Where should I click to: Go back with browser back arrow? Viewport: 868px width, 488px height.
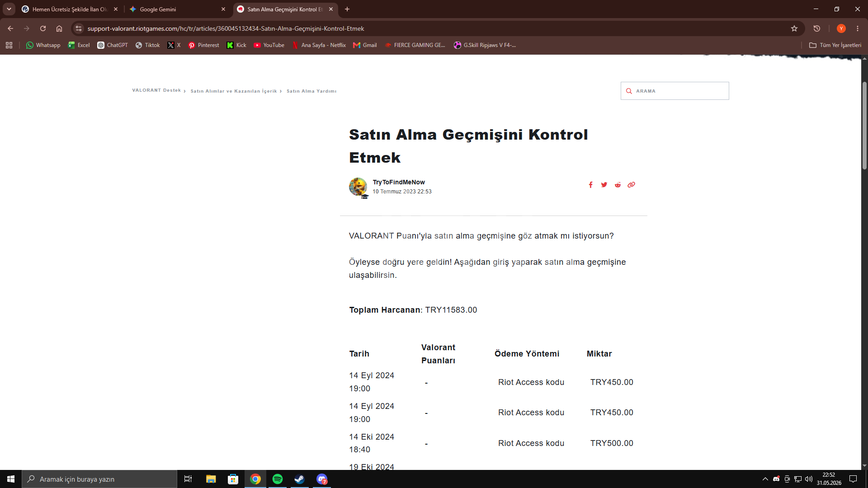(x=10, y=28)
